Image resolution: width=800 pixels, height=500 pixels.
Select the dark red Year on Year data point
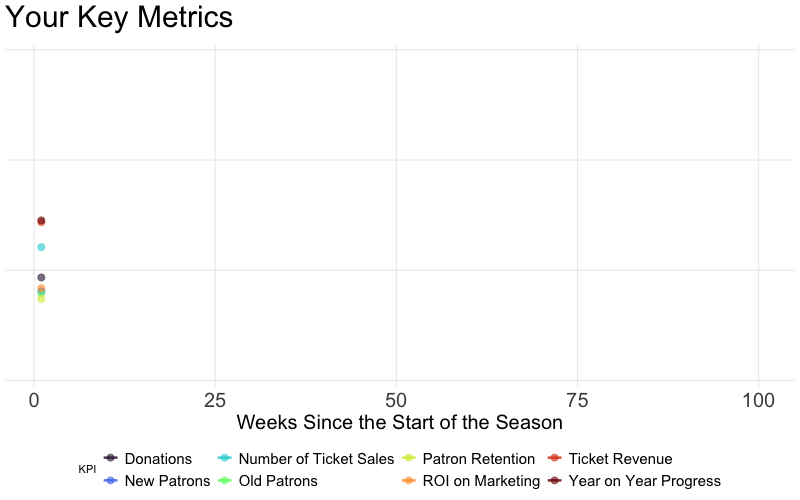[41, 220]
